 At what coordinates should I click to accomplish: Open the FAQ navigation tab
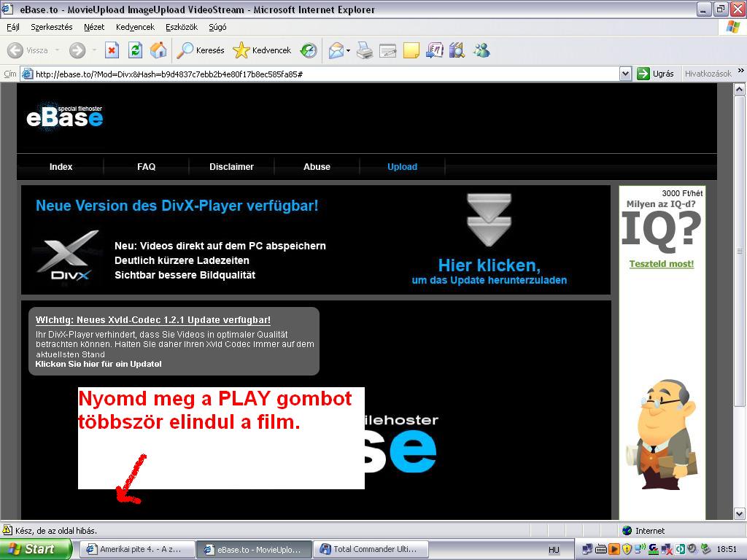click(x=146, y=167)
